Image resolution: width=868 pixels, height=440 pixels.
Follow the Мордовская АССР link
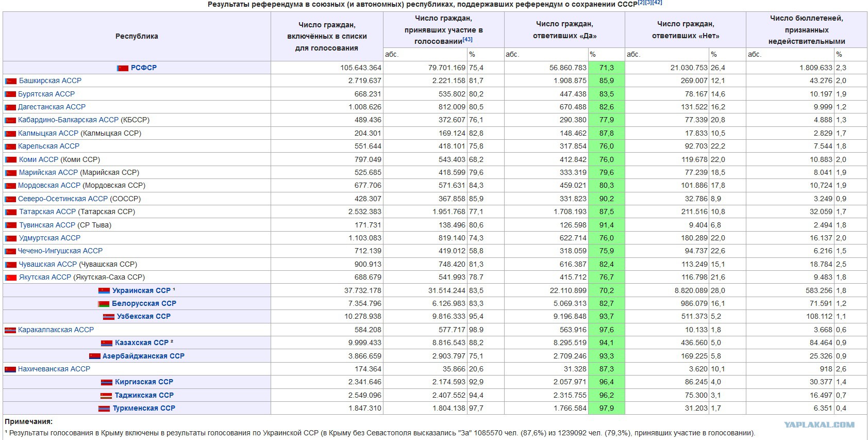pyautogui.click(x=49, y=185)
